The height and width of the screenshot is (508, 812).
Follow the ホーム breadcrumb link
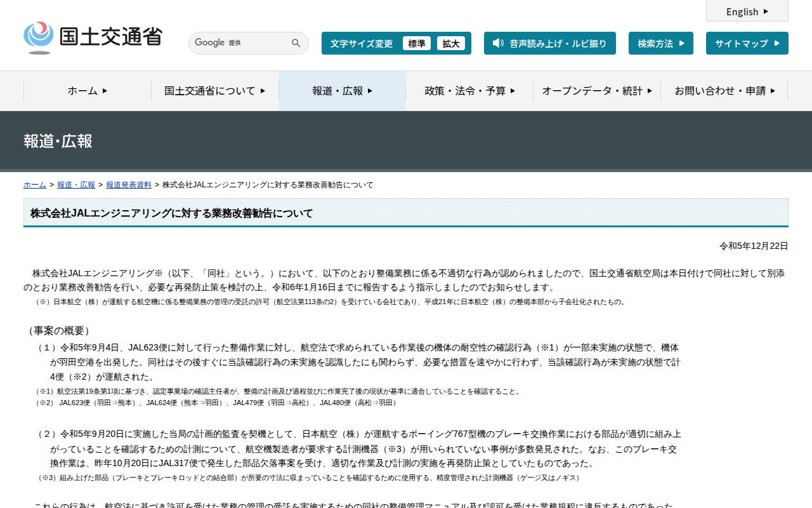point(35,185)
